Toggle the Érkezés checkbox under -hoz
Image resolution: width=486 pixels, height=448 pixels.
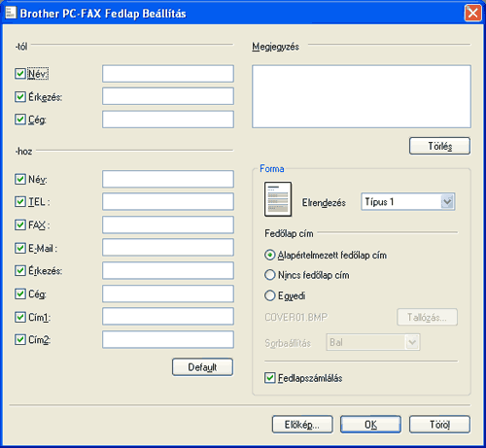(x=20, y=270)
